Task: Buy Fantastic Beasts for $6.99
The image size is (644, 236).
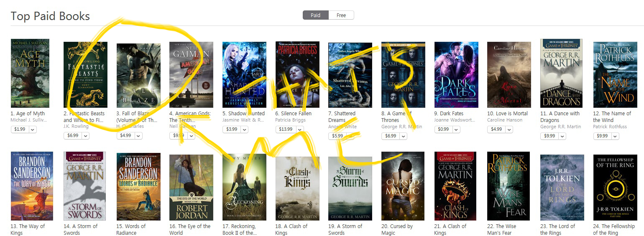Action: point(73,136)
